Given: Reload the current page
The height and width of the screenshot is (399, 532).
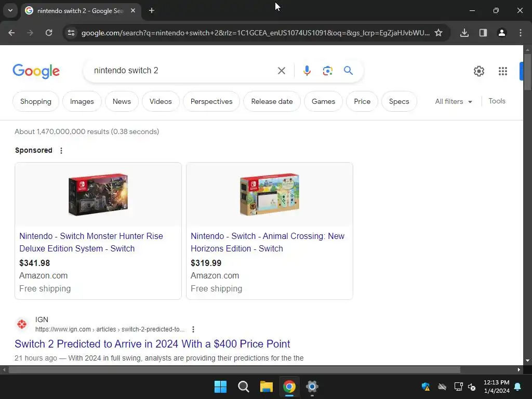Looking at the screenshot, I should (x=49, y=33).
